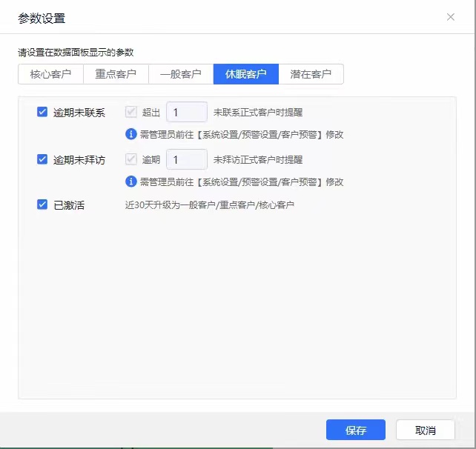
Task: Click the 未拜访正式客户时提醒 label text
Action: (257, 159)
